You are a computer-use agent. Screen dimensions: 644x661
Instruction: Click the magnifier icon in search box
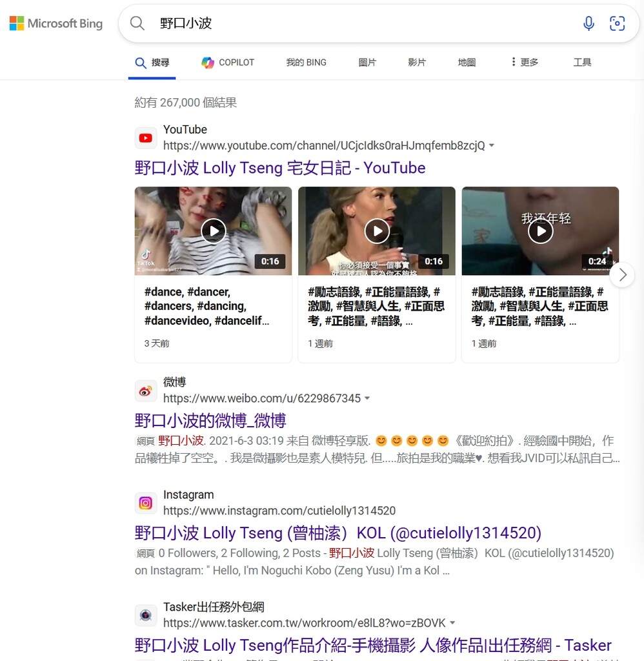click(x=137, y=24)
